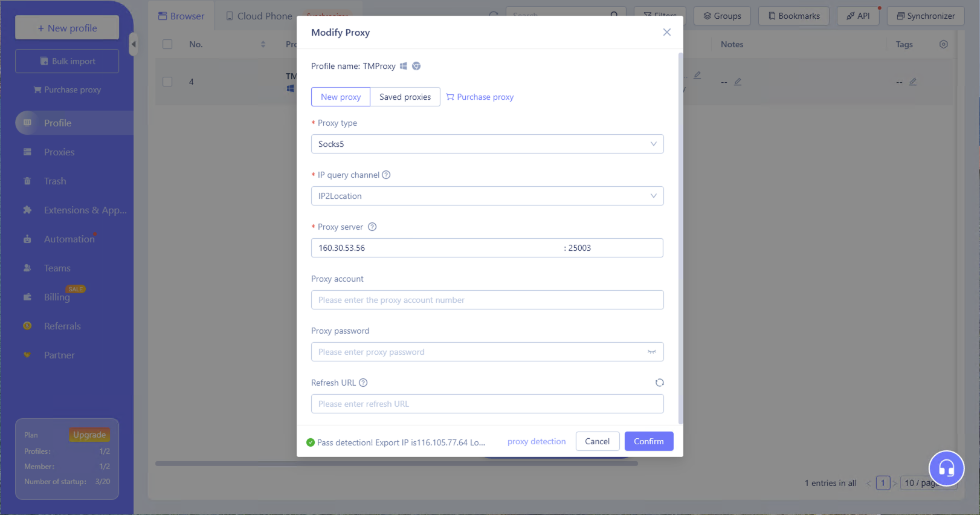Switch to the Cloud Phone tab
The height and width of the screenshot is (515, 980).
(259, 16)
